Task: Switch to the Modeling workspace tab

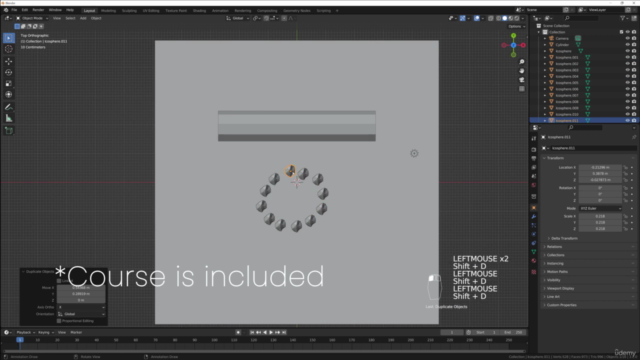Action: pos(108,11)
